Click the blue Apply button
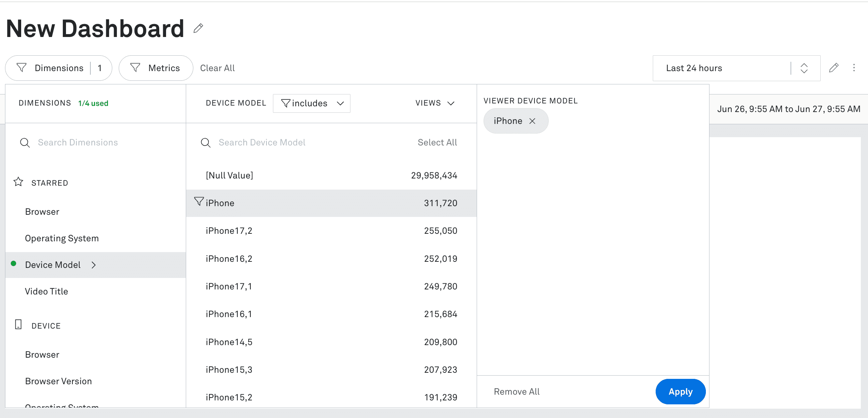 click(x=680, y=391)
